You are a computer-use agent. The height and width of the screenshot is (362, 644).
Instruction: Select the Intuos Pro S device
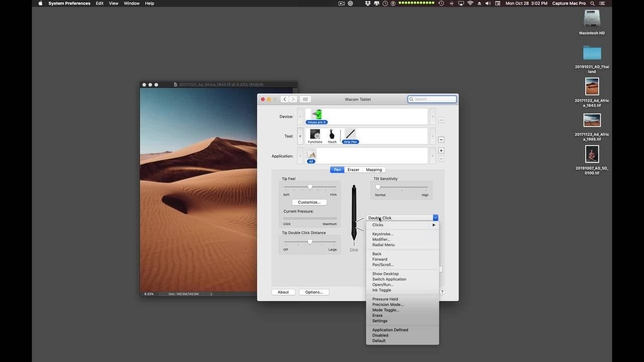[x=316, y=116]
